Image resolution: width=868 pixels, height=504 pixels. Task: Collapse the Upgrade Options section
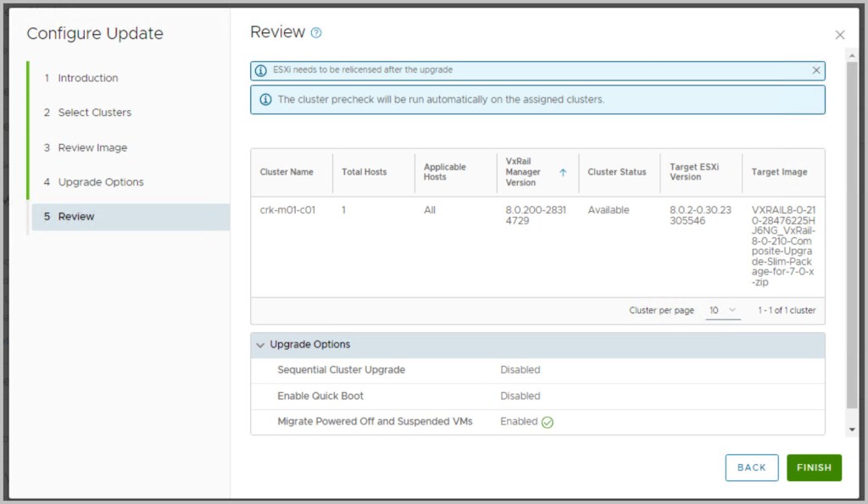click(x=261, y=345)
